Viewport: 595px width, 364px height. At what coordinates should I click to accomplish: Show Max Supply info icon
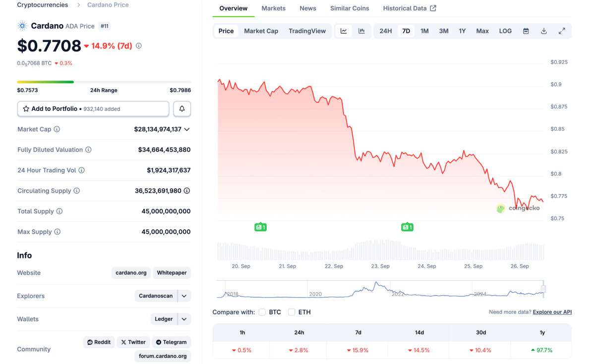tap(58, 232)
